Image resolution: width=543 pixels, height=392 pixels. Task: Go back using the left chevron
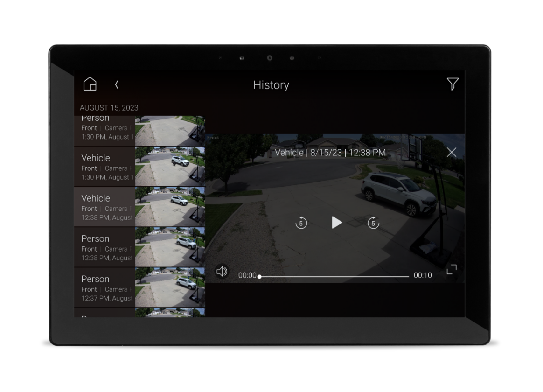click(117, 84)
